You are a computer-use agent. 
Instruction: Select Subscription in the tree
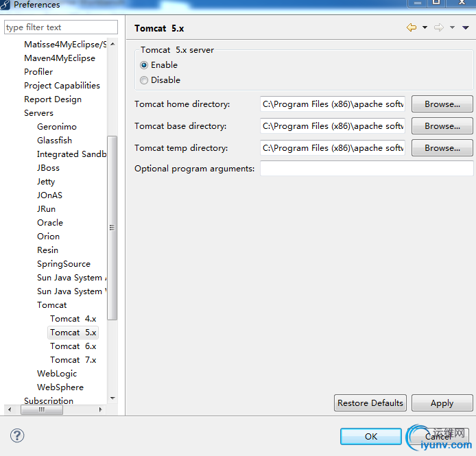[x=49, y=400]
